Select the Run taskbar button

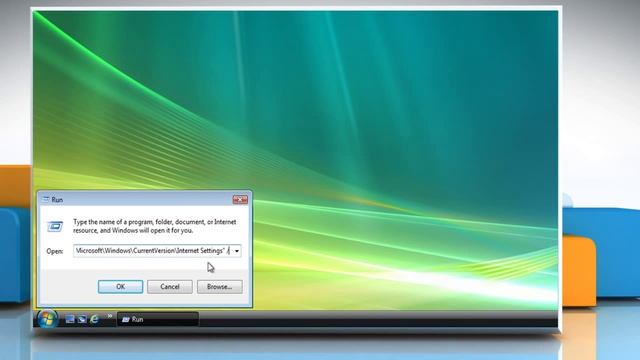click(158, 319)
